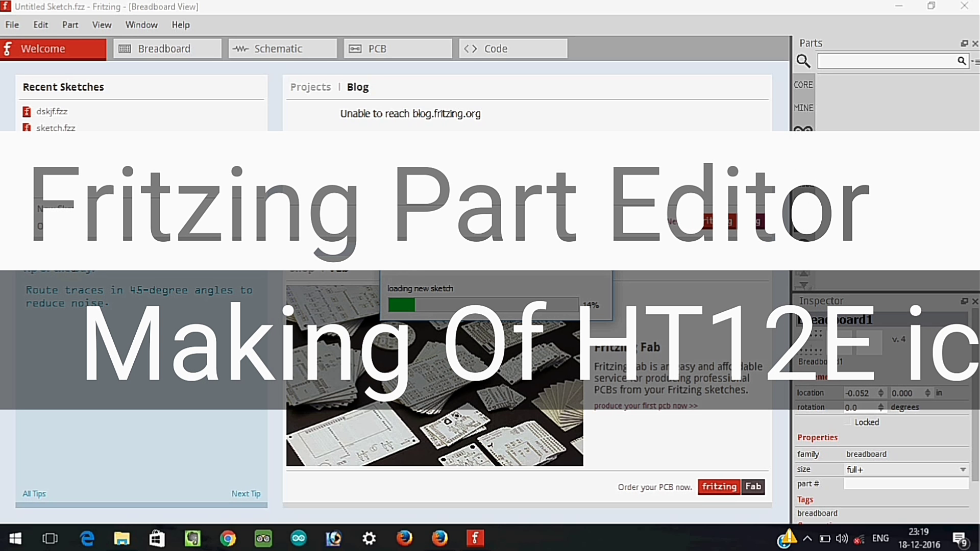Open the size dropdown showing full+
The height and width of the screenshot is (551, 980).
[x=906, y=469]
